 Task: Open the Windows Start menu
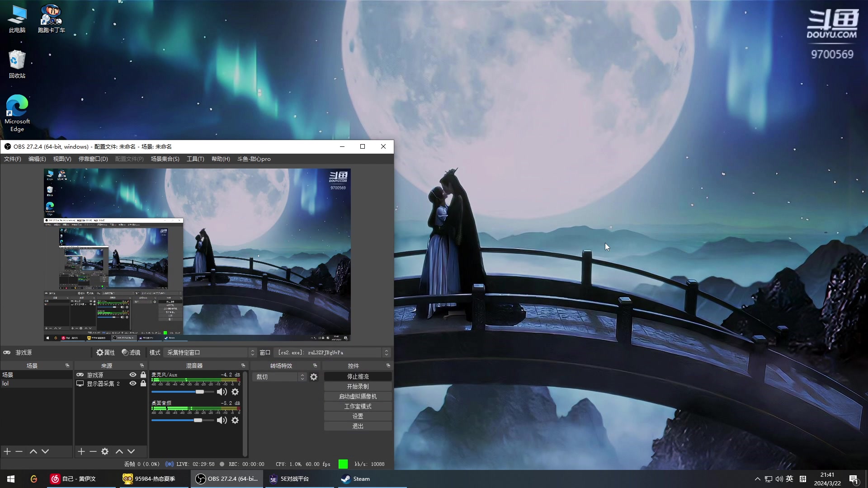[11, 479]
